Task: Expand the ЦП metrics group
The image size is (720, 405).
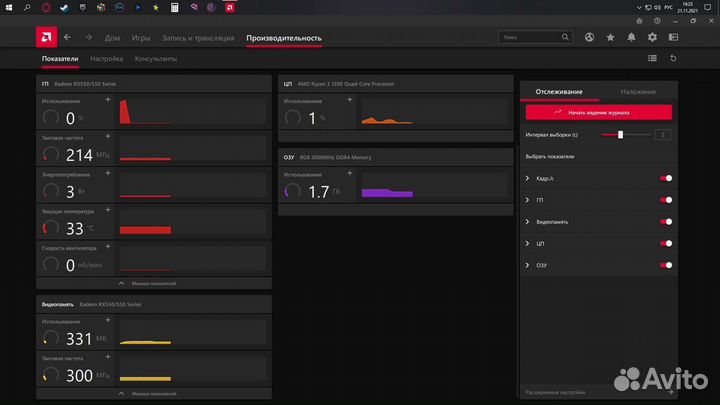Action: tap(527, 243)
